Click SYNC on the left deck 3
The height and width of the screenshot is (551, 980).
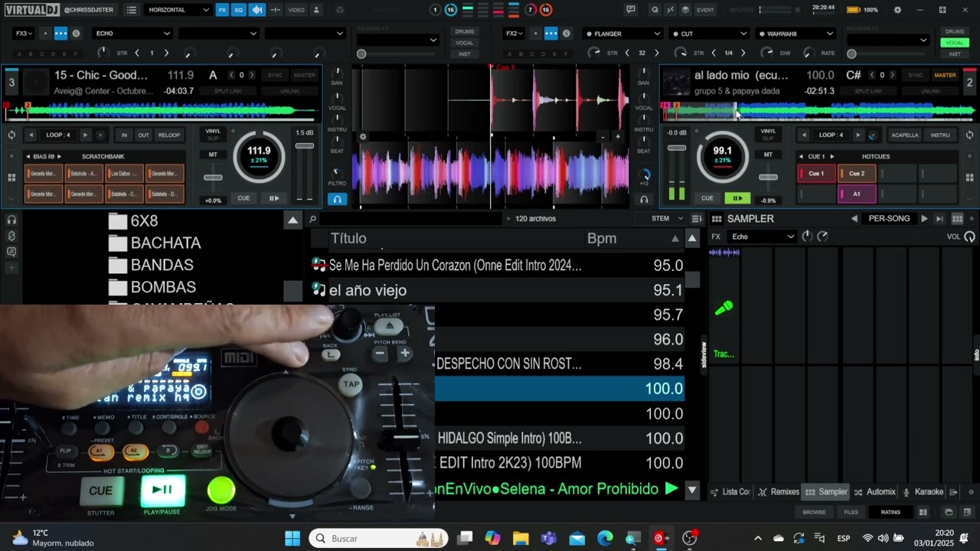pos(275,75)
